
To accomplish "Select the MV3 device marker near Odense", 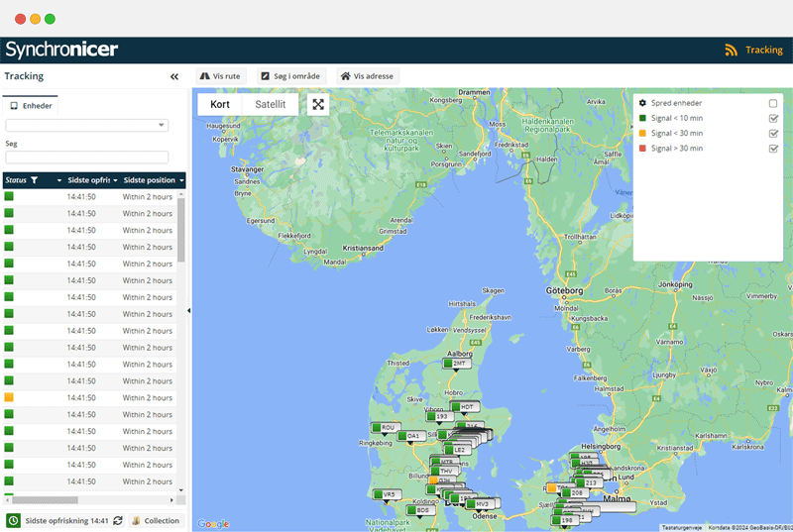I will [x=481, y=503].
